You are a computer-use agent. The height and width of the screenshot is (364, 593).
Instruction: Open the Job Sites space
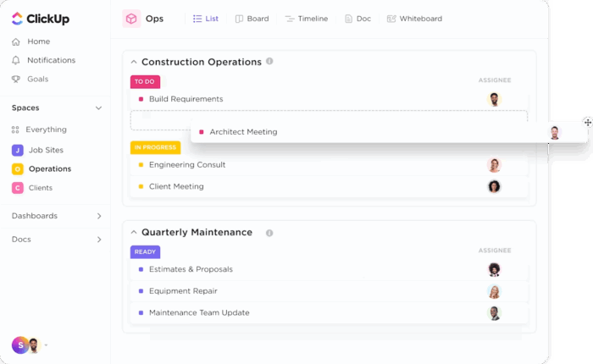(x=37, y=150)
